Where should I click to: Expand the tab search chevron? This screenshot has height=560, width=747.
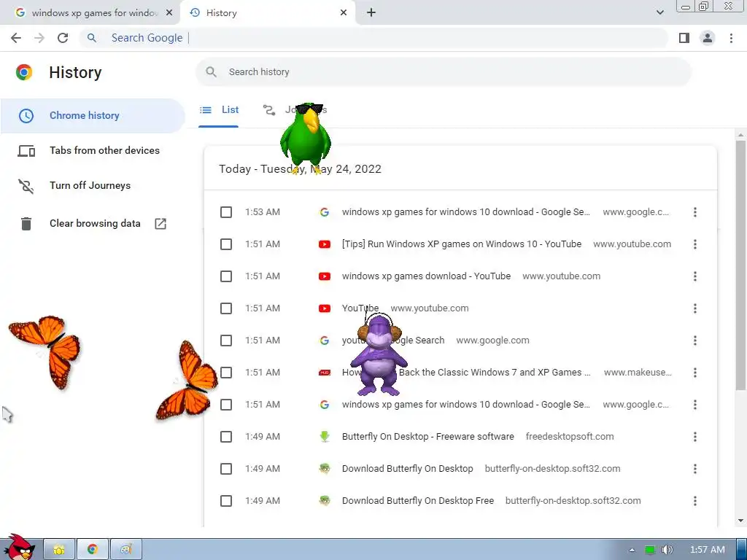pyautogui.click(x=659, y=12)
